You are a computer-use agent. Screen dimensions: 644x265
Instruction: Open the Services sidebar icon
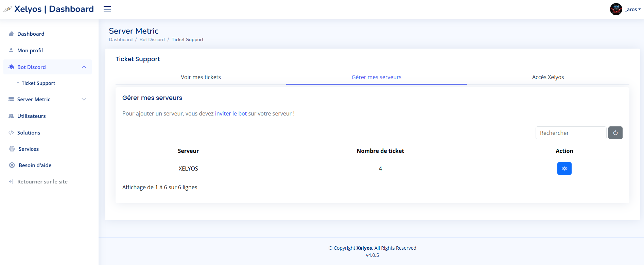[12, 149]
